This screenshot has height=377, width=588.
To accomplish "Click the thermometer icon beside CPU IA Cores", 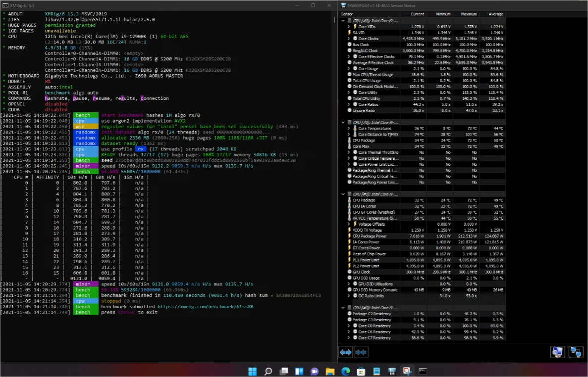I will [350, 206].
